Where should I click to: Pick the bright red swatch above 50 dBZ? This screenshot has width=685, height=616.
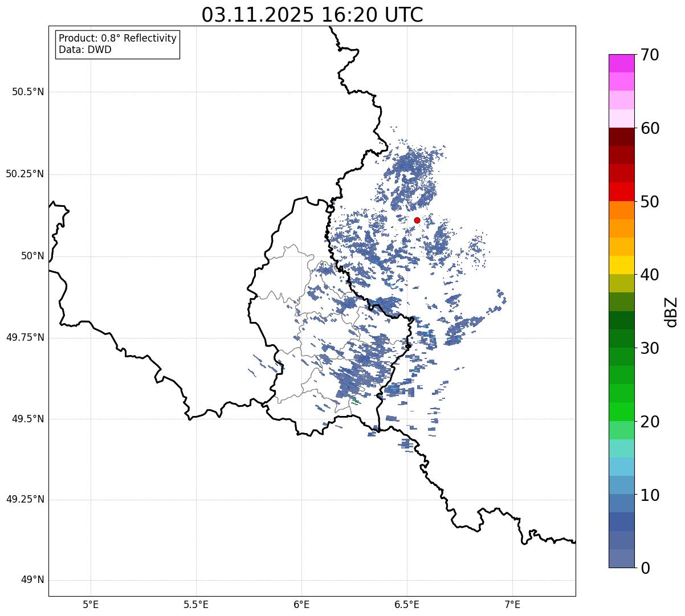coord(621,191)
